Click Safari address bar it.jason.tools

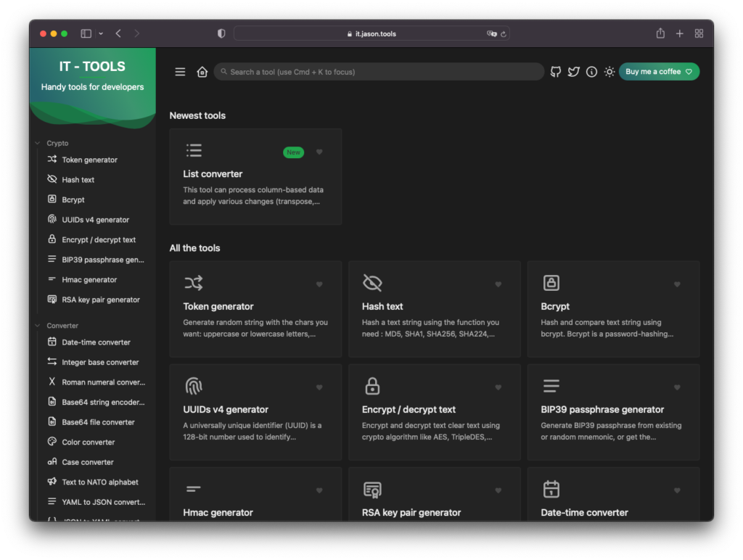pyautogui.click(x=371, y=33)
